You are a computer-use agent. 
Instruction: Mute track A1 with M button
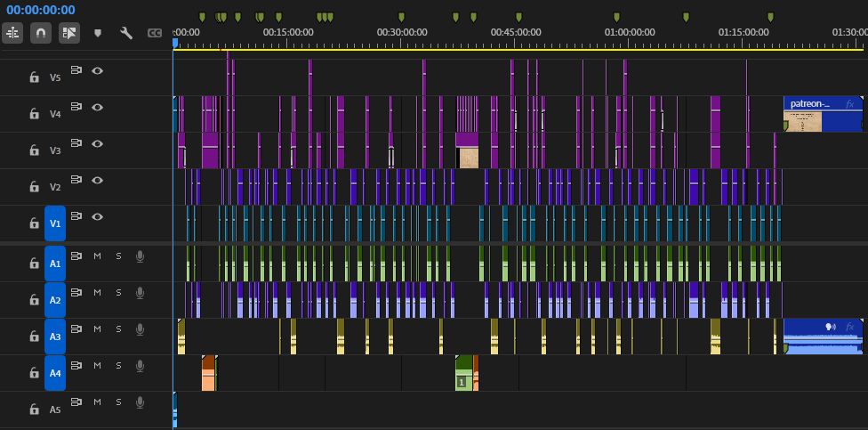(x=98, y=256)
